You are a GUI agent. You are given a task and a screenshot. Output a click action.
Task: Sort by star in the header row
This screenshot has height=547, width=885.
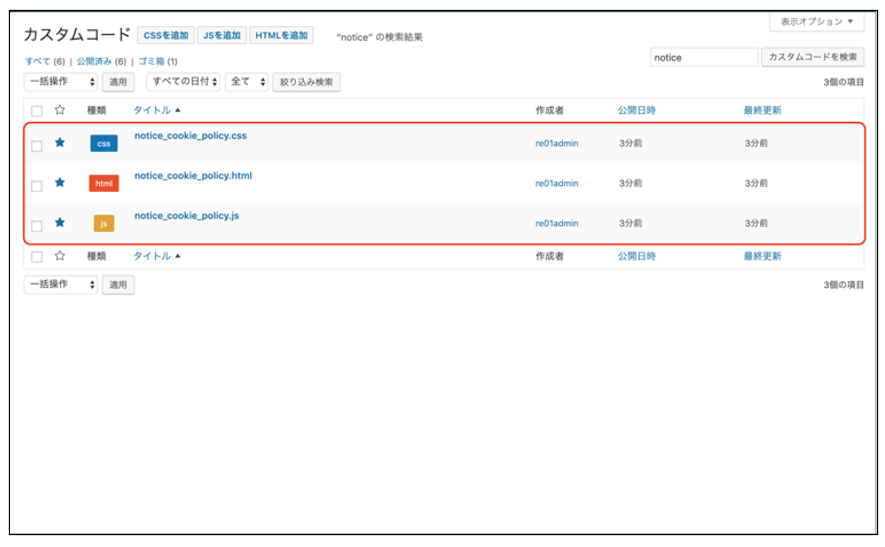60,110
